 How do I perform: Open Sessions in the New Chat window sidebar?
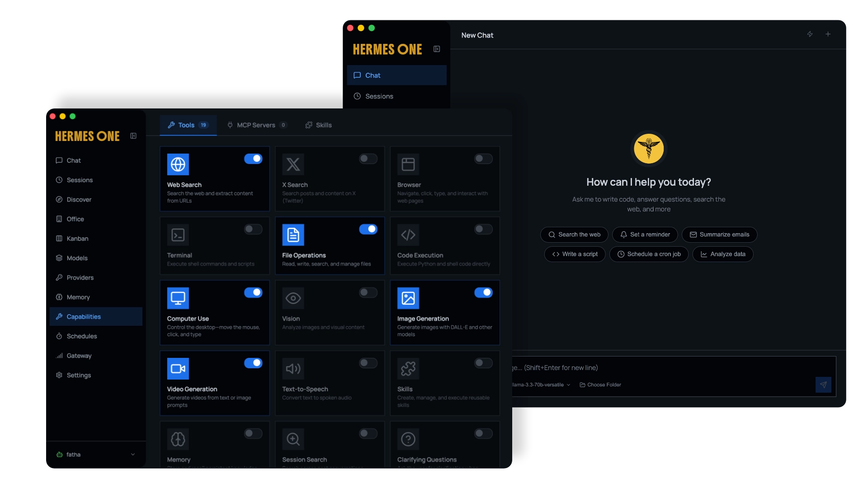tap(396, 96)
